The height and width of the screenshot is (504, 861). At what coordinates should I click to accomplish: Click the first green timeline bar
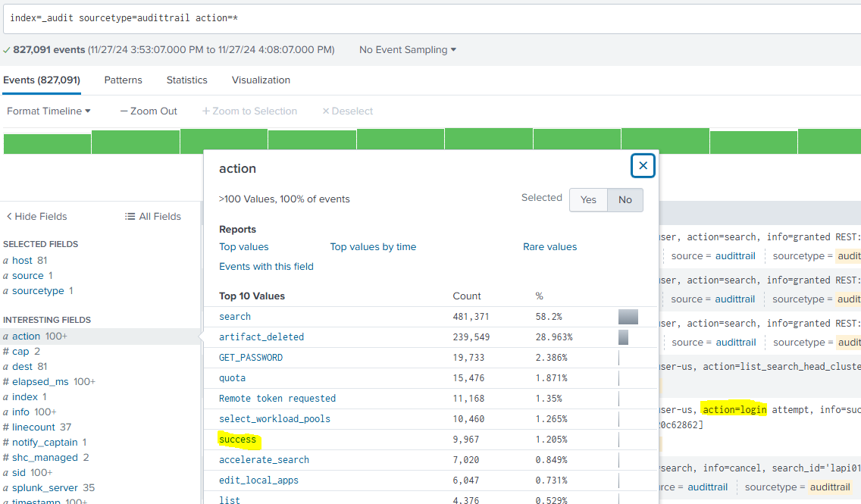point(47,142)
